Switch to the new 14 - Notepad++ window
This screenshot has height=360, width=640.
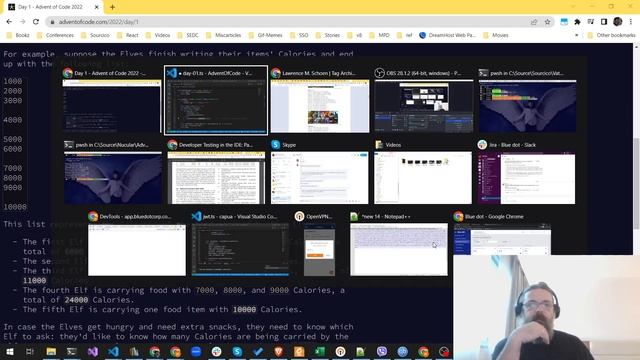pyautogui.click(x=399, y=244)
